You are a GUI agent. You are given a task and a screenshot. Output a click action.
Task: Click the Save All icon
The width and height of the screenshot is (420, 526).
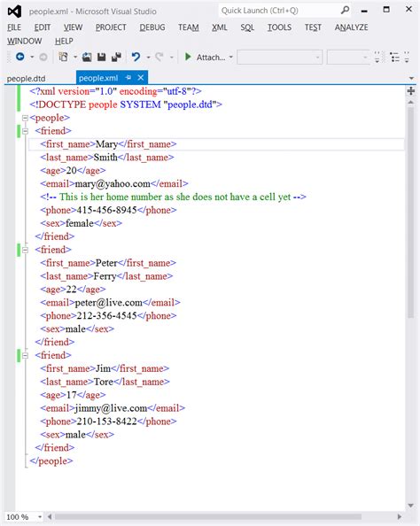coord(116,57)
